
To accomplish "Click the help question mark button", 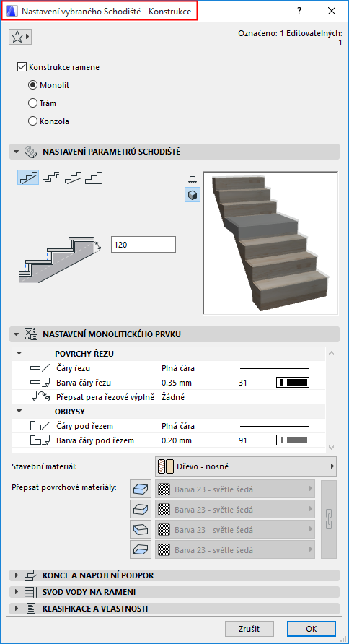I will tap(300, 11).
